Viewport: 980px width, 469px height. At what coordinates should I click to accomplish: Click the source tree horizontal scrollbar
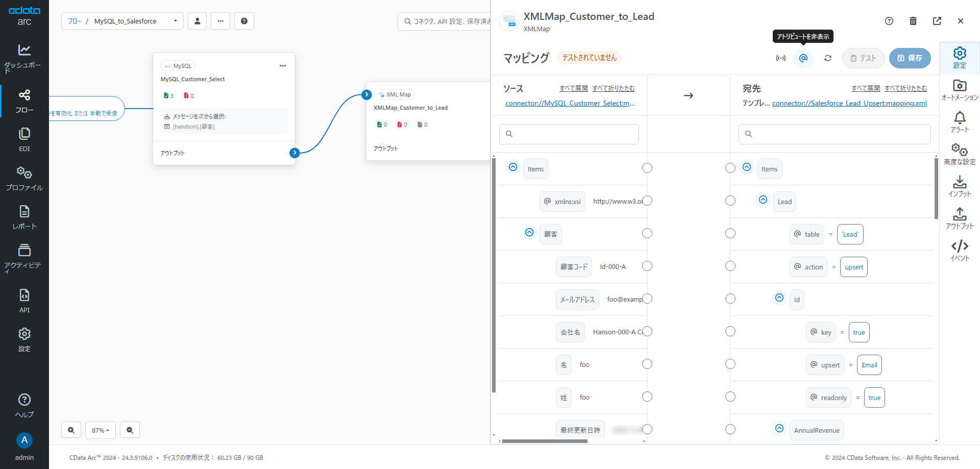[x=545, y=441]
